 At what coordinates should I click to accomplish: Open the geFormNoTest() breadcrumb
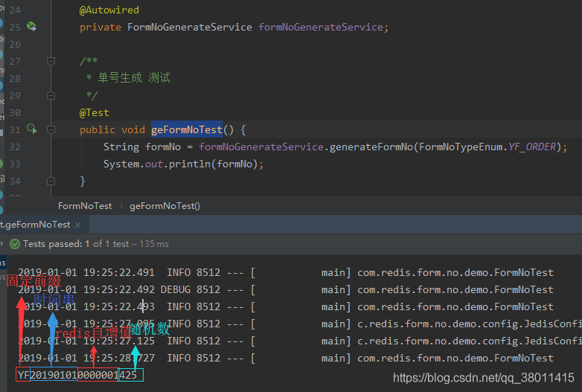164,206
